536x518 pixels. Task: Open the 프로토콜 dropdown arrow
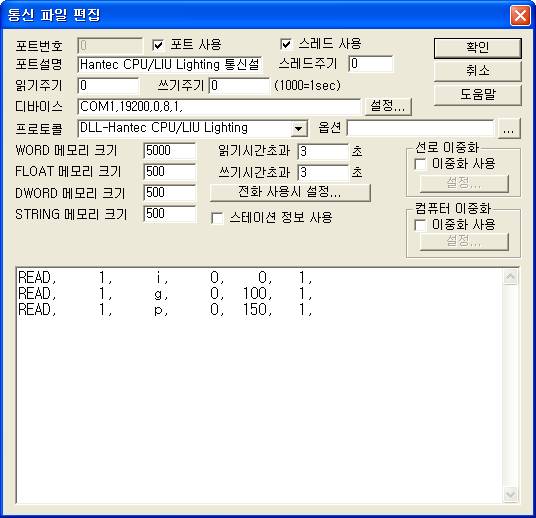[x=299, y=129]
